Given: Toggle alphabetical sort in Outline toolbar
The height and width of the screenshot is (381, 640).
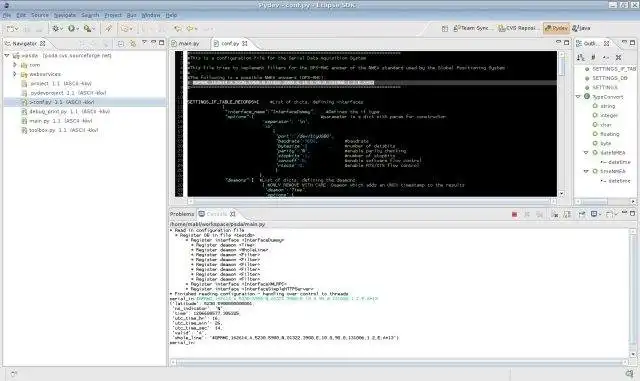Looking at the screenshot, I should [x=580, y=58].
